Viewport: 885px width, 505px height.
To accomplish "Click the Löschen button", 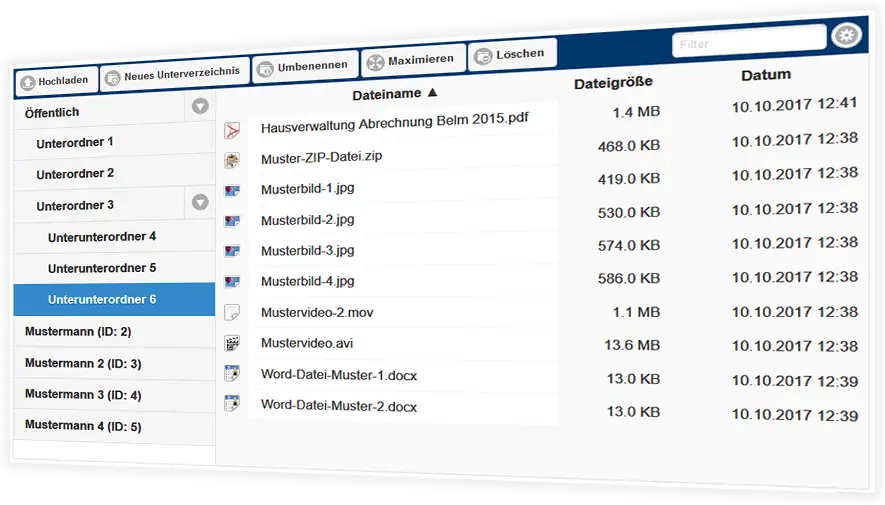I will (x=512, y=54).
